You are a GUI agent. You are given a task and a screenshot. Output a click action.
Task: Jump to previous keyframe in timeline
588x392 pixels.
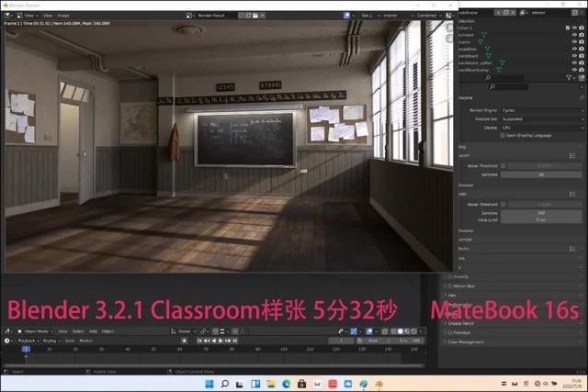coord(207,341)
